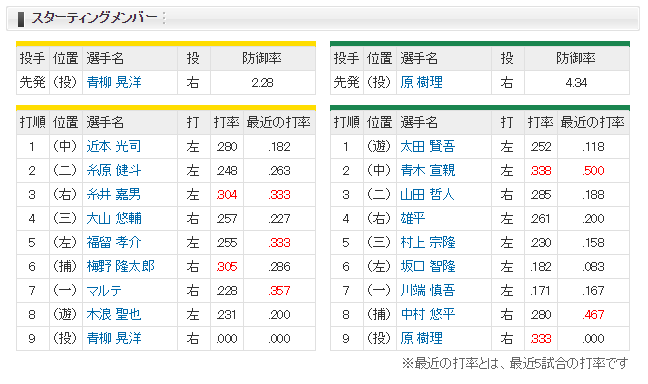Open player link 糸井 嘉男

(x=114, y=194)
